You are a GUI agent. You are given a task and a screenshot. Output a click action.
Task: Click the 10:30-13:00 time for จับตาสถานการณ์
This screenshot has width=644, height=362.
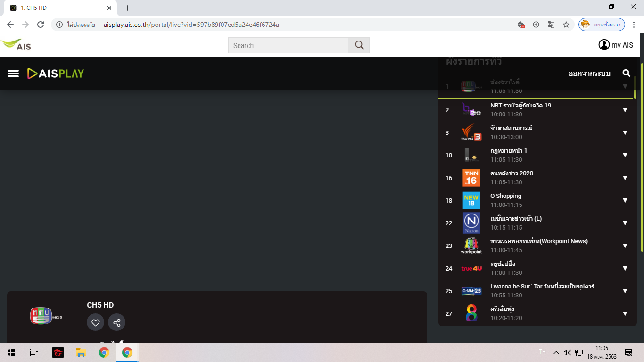(506, 137)
